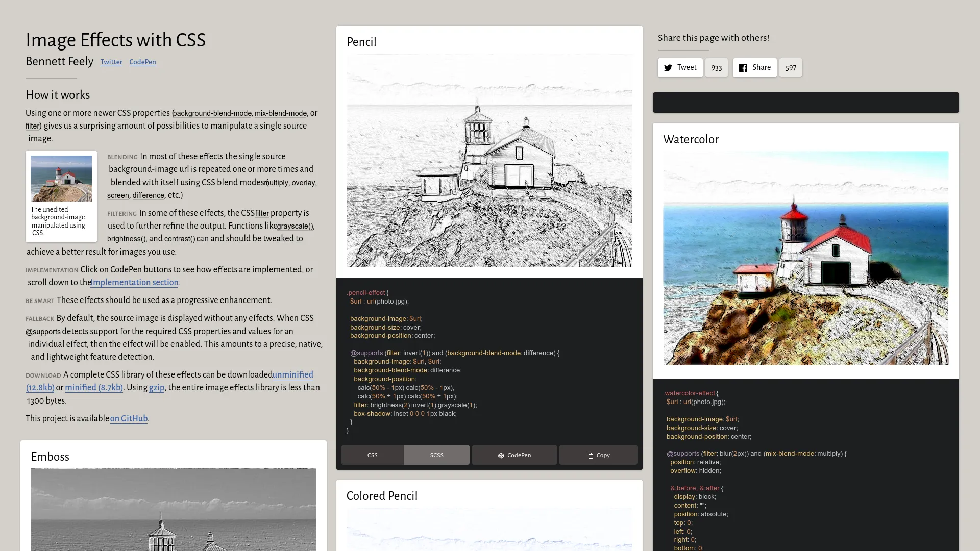Open the @supports reference link
This screenshot has width=980, height=551.
tap(43, 332)
